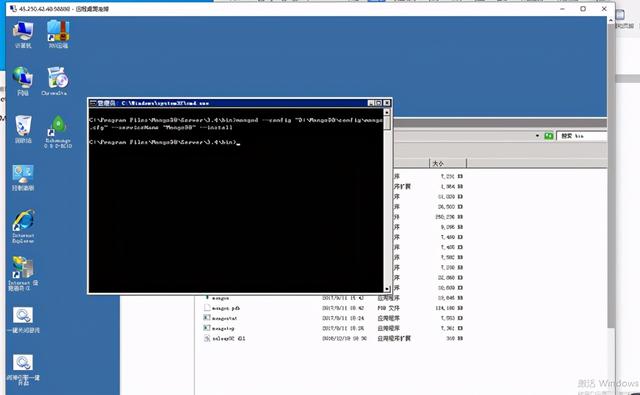Click the mongostat application file icon

[207, 318]
